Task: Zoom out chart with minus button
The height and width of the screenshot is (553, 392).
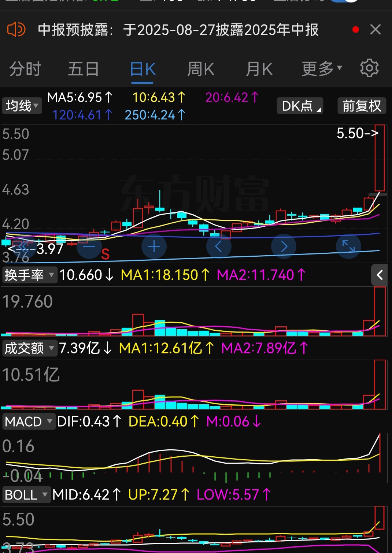Action: pos(89,246)
